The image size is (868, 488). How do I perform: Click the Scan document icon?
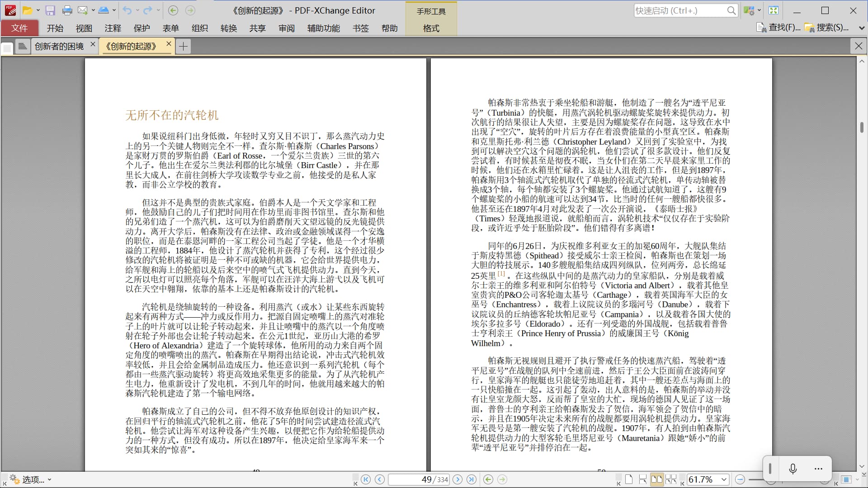click(104, 10)
